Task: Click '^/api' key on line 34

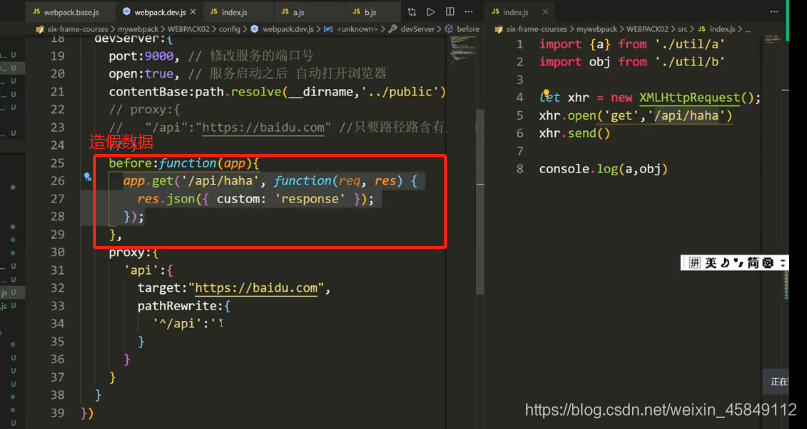Action: point(180,324)
